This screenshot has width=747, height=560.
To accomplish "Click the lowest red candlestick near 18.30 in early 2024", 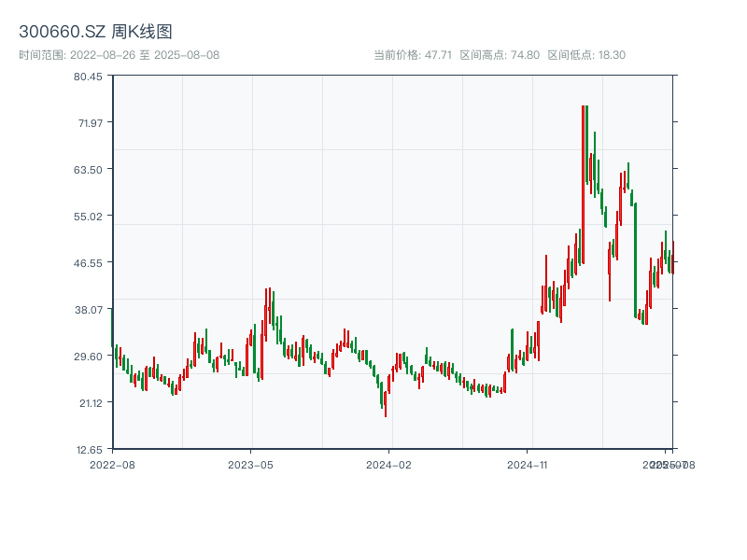I will coord(386,404).
